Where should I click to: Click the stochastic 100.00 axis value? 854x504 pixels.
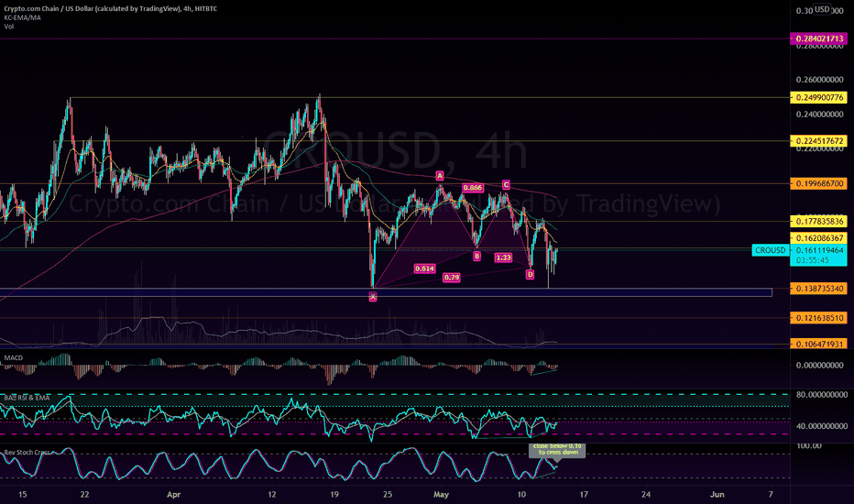809,445
